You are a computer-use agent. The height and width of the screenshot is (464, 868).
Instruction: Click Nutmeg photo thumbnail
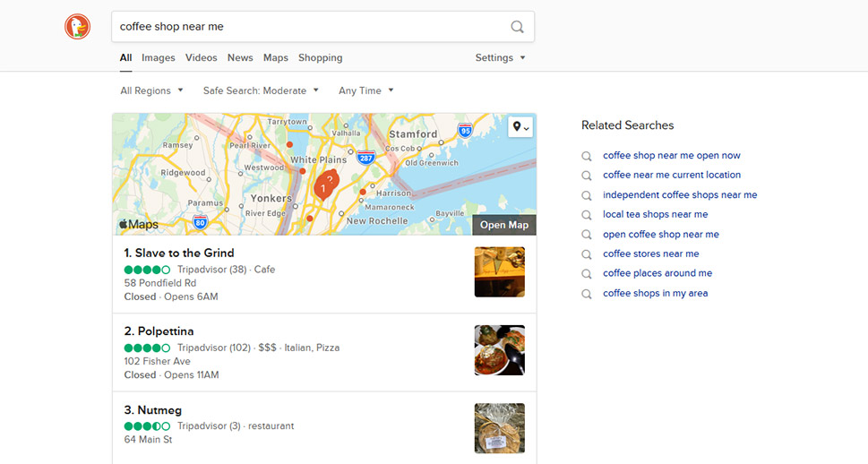499,428
